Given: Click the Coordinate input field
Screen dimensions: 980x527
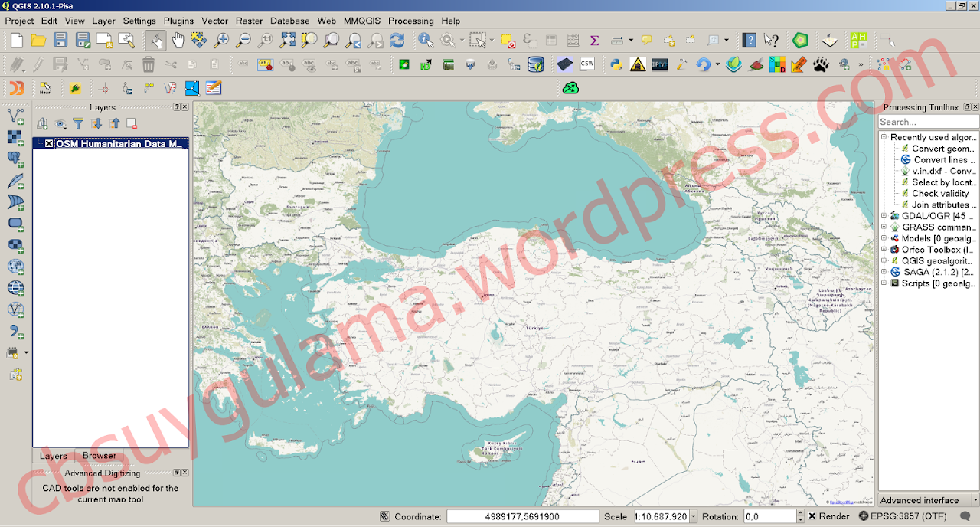Looking at the screenshot, I should 522,516.
